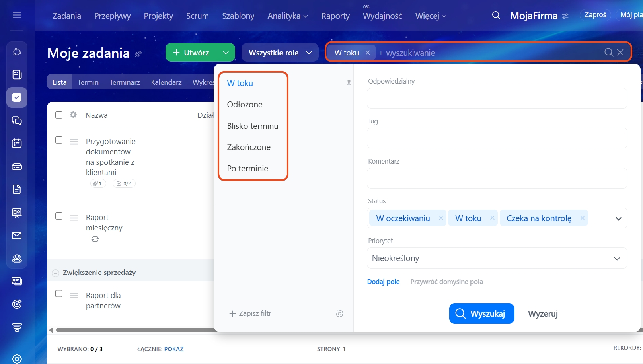Click Wyzeruj to reset filter
Image resolution: width=643 pixels, height=364 pixels.
543,314
